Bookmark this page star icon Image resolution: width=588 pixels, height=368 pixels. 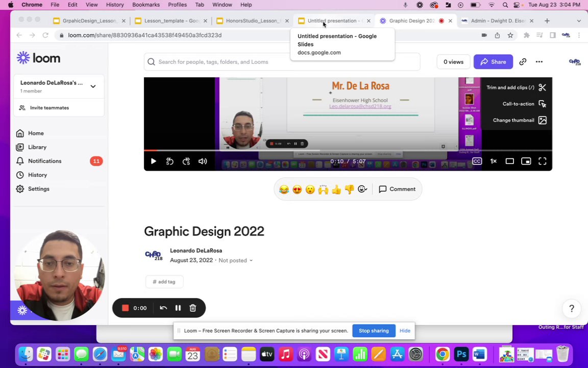[x=510, y=35]
